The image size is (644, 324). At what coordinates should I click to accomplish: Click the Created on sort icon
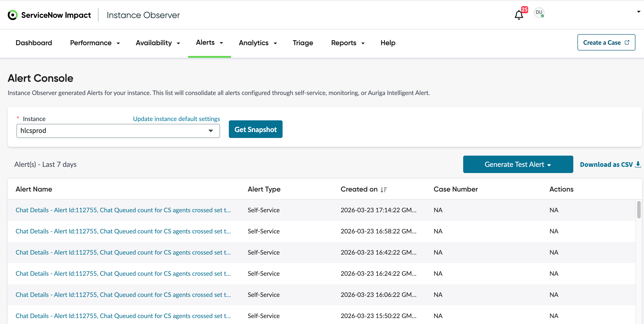[384, 190]
